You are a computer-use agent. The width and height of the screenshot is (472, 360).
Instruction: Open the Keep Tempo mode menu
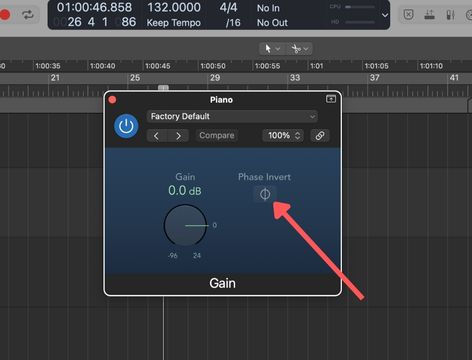(174, 23)
